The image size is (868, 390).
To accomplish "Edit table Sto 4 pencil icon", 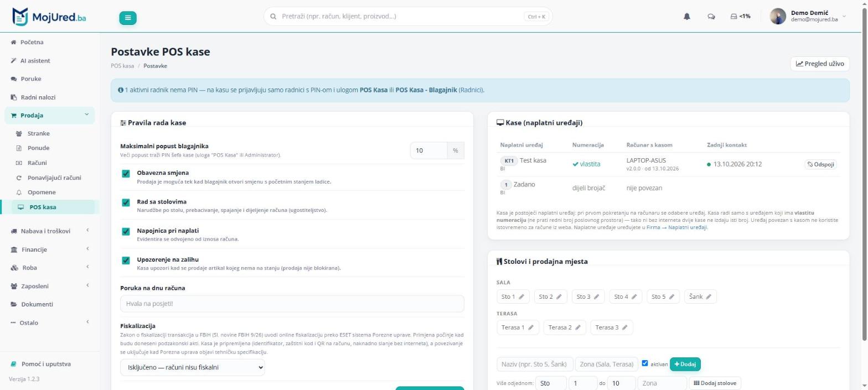I will pos(634,297).
